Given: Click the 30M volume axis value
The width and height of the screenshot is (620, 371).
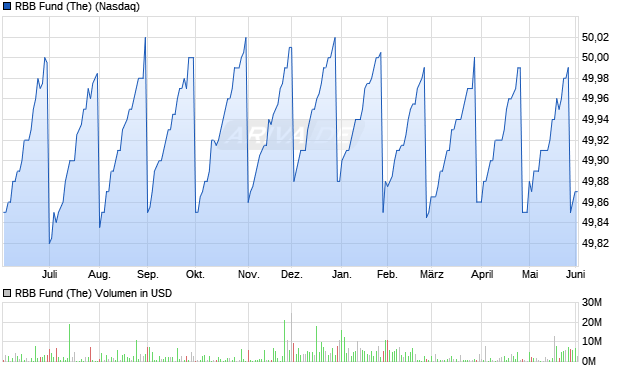Looking at the screenshot, I should pos(592,303).
